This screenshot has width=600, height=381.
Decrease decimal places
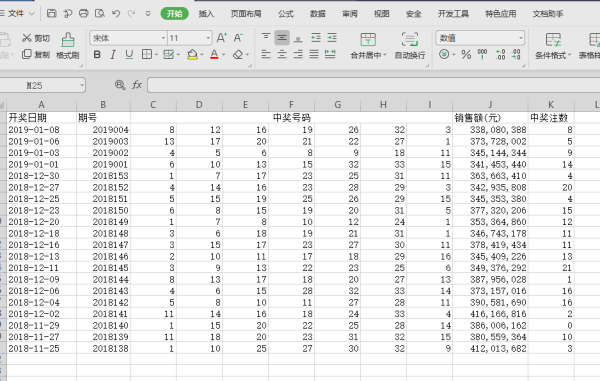click(x=516, y=54)
